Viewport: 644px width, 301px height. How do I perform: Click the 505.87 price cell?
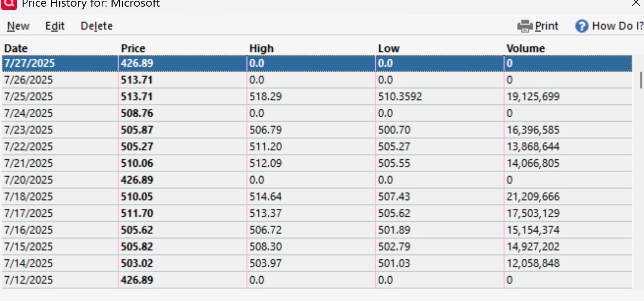(x=137, y=130)
